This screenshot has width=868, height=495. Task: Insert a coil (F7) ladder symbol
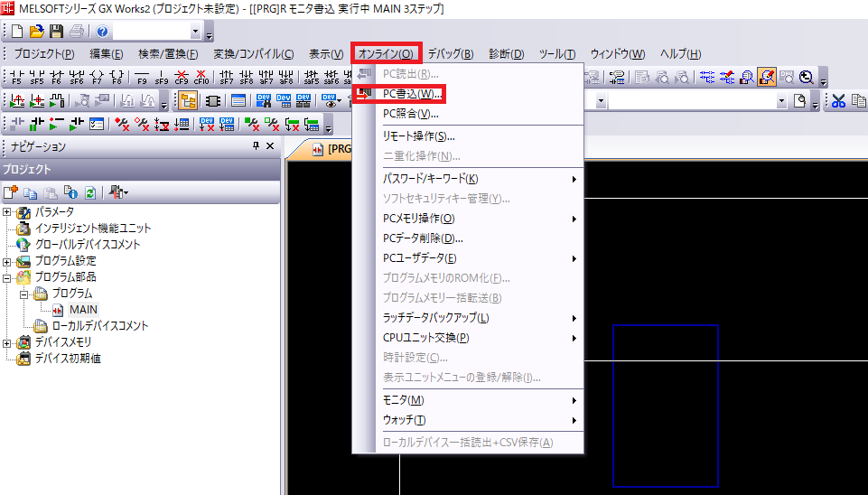pyautogui.click(x=97, y=77)
